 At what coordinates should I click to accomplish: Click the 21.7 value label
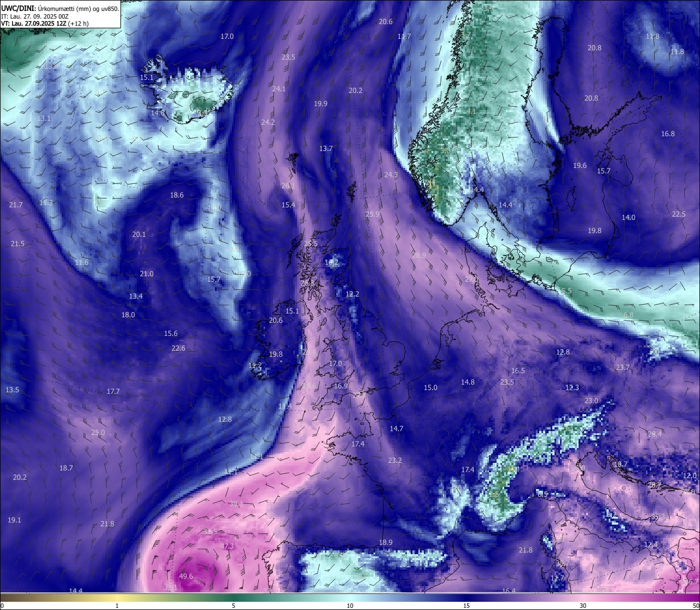tap(16, 205)
